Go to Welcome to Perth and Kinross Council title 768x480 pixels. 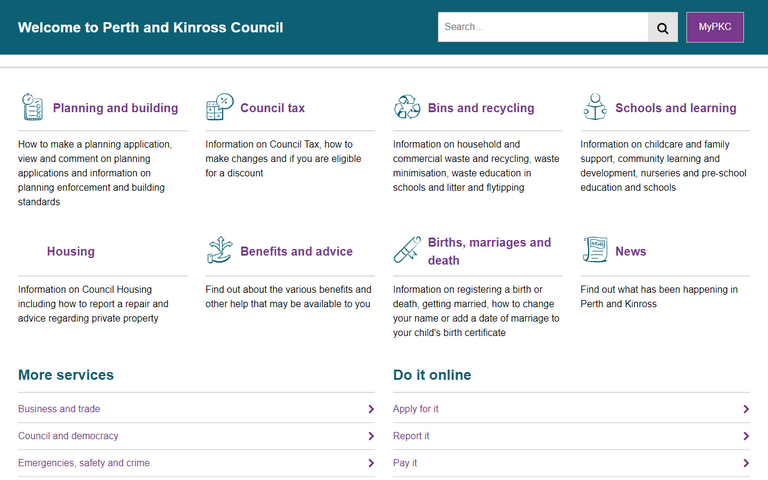coord(150,27)
